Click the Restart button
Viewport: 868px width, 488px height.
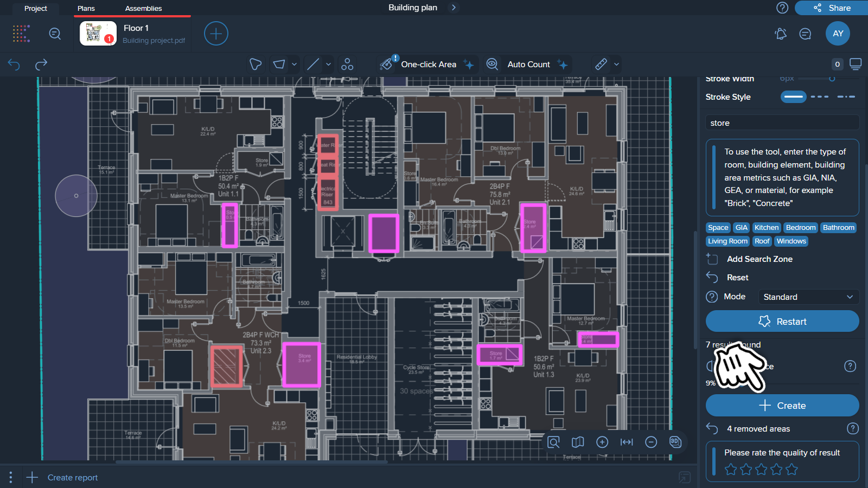[x=782, y=322]
